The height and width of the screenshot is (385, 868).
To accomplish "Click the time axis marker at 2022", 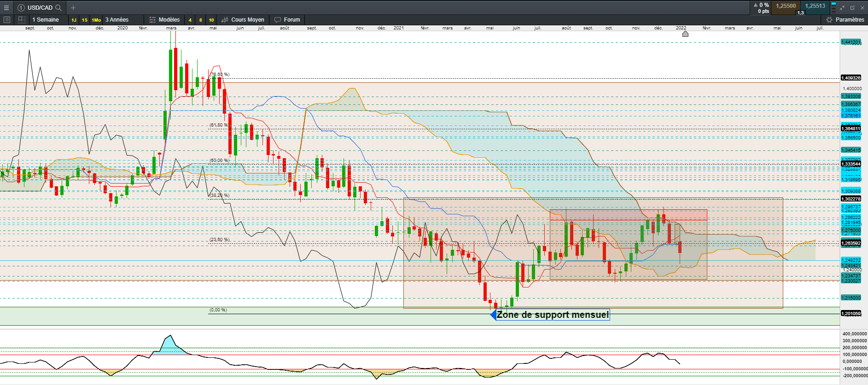I will coord(685,34).
